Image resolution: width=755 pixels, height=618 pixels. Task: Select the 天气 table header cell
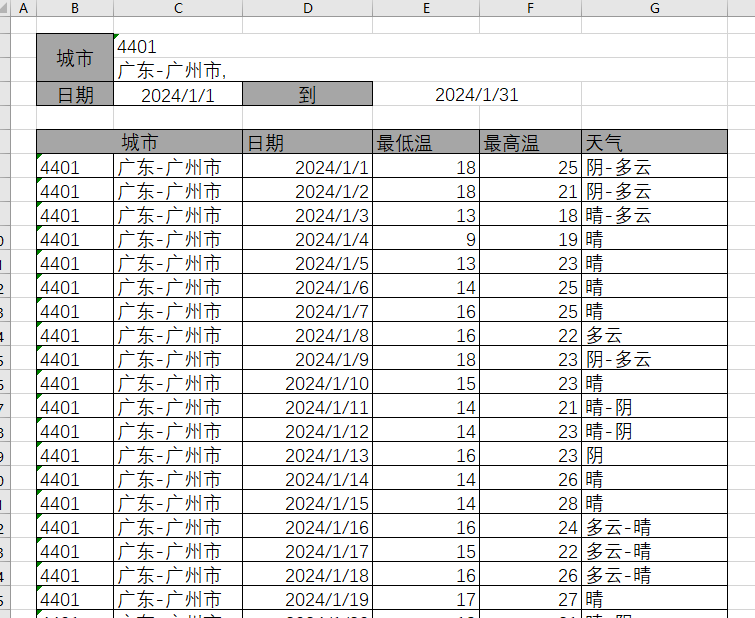click(x=654, y=142)
